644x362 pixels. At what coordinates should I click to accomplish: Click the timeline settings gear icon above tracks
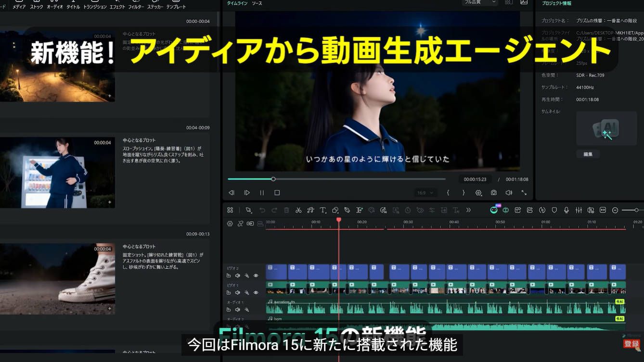pyautogui.click(x=230, y=224)
